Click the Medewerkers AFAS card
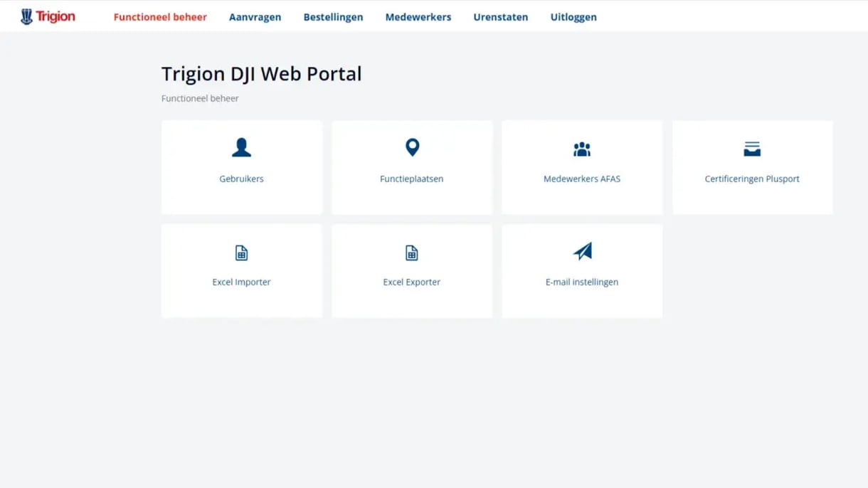 (x=582, y=167)
